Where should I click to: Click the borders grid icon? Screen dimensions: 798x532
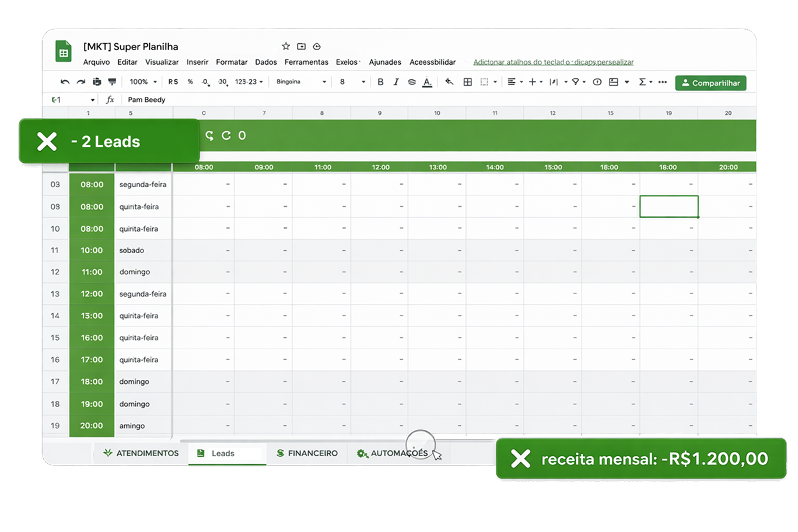[467, 82]
